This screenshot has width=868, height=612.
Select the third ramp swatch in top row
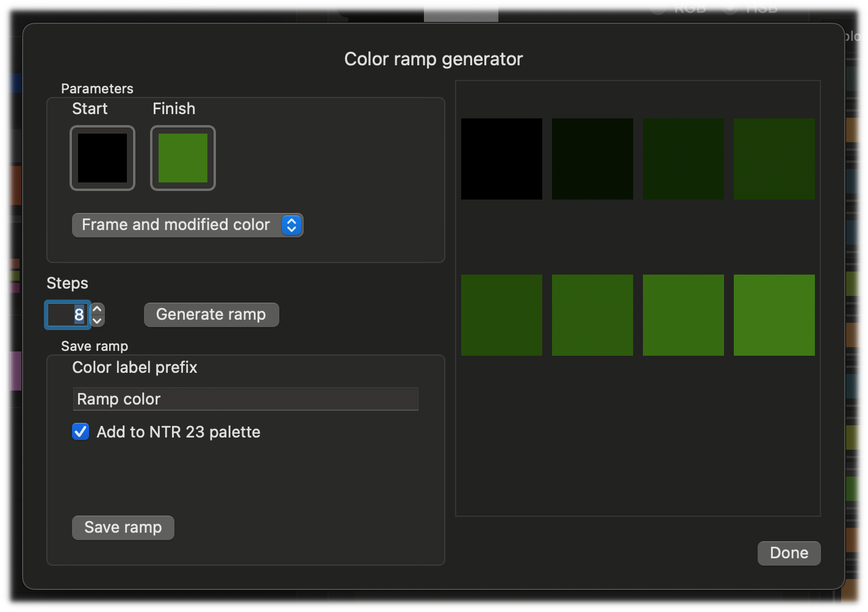click(x=683, y=159)
